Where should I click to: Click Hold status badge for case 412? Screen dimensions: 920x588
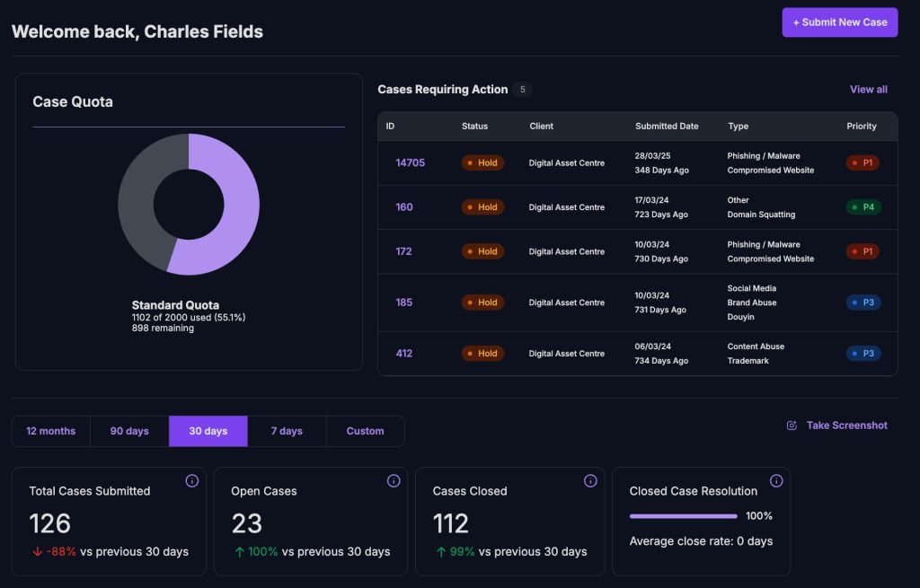pos(482,354)
